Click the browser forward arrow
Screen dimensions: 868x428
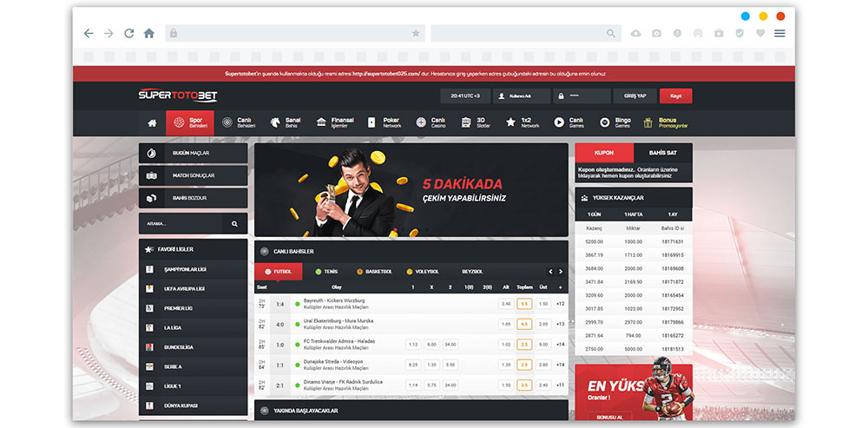pos(108,33)
